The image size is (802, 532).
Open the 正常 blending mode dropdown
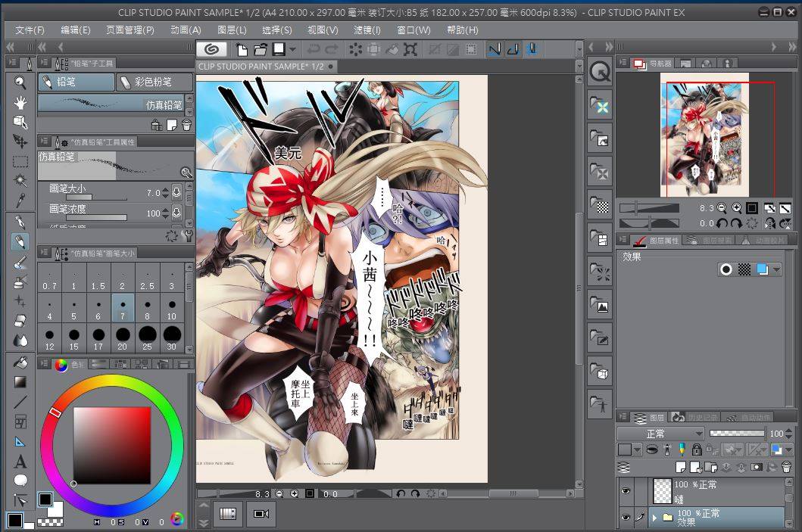(x=660, y=434)
